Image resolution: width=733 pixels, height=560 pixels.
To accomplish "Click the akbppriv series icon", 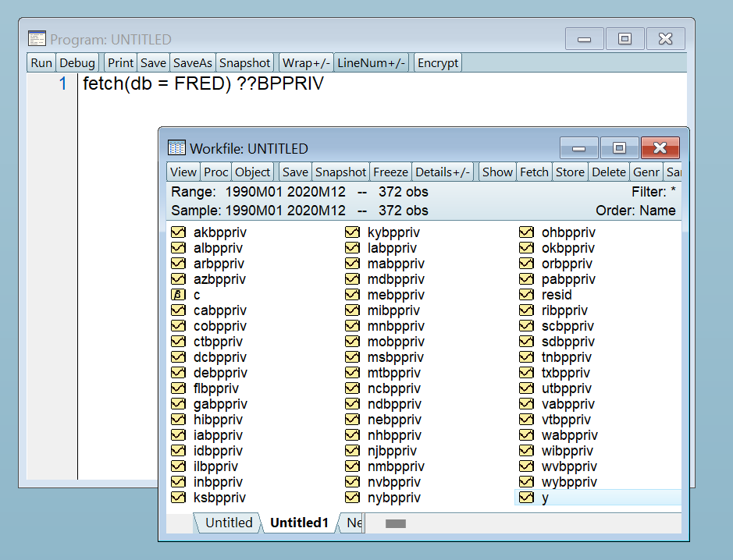I will click(x=178, y=232).
